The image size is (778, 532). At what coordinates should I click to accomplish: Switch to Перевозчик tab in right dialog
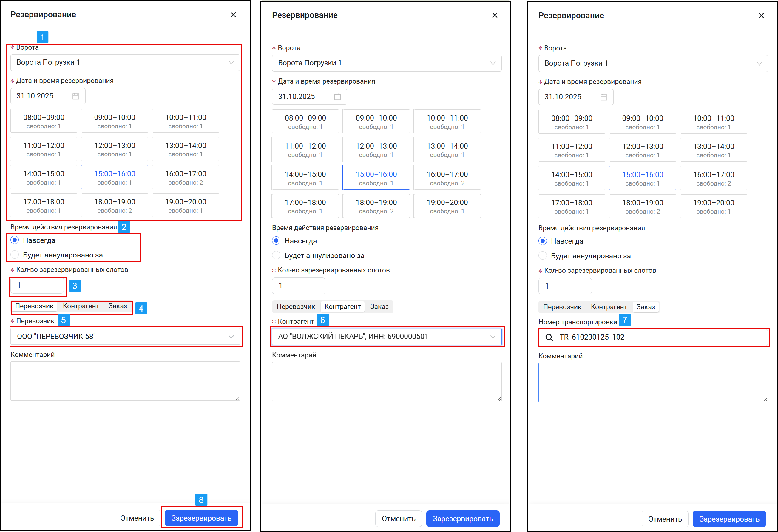(x=562, y=307)
